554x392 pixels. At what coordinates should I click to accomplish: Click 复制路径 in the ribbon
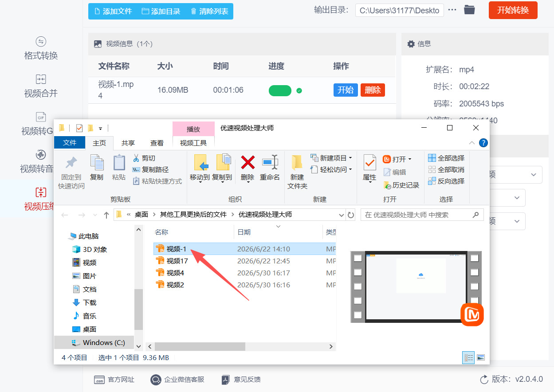point(150,169)
